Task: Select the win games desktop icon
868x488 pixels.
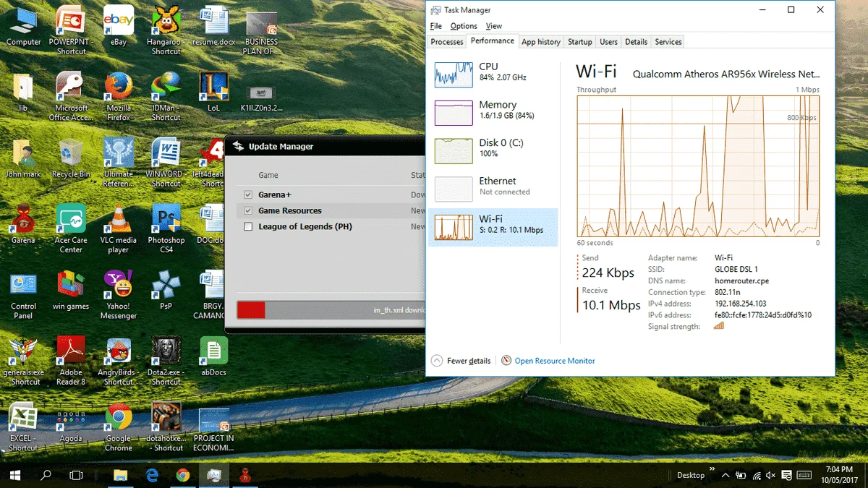Action: click(x=71, y=290)
